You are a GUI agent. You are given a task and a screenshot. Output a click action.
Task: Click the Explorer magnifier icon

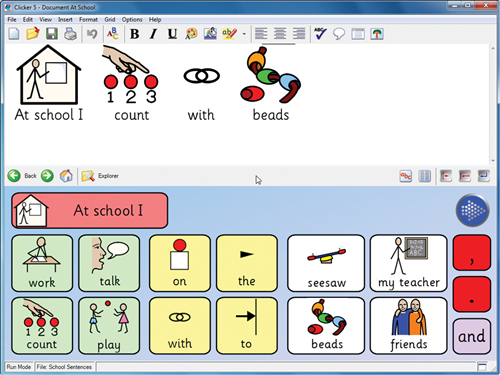tap(88, 176)
